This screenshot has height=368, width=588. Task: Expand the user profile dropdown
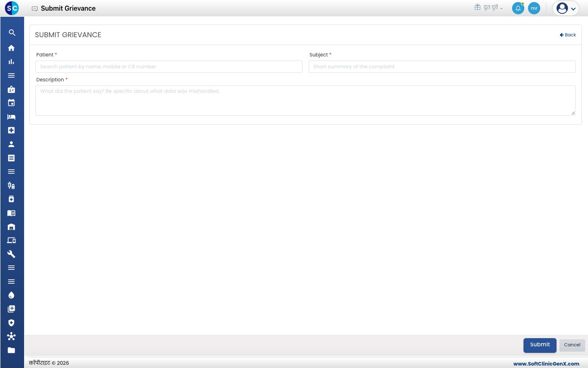[x=566, y=8]
